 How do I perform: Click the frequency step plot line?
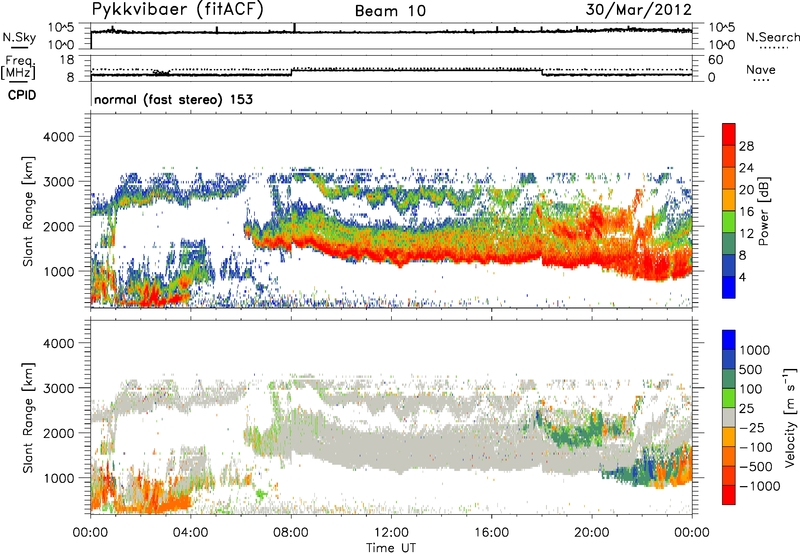pos(391,72)
